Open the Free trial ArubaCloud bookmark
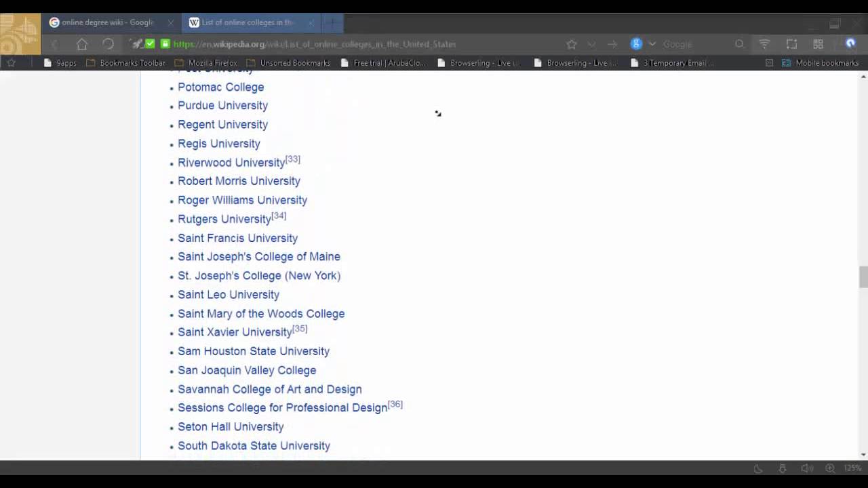Screen dimensions: 868x488 coord(383,63)
